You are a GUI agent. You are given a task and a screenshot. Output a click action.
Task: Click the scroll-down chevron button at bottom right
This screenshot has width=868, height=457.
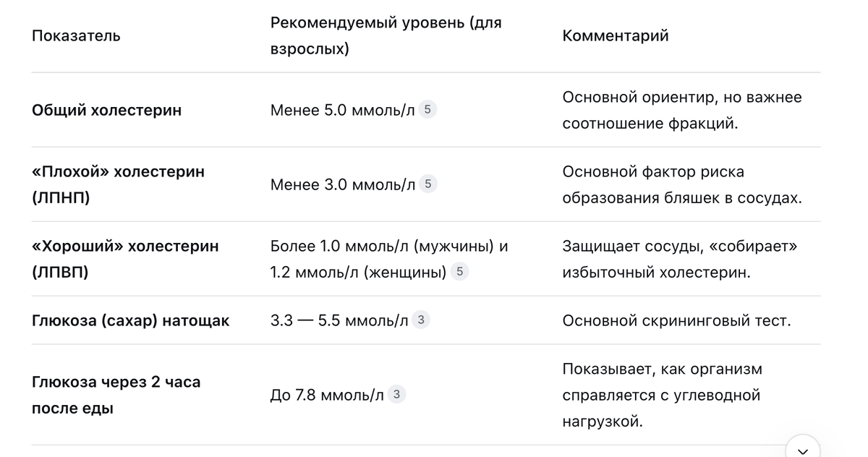pos(802,447)
